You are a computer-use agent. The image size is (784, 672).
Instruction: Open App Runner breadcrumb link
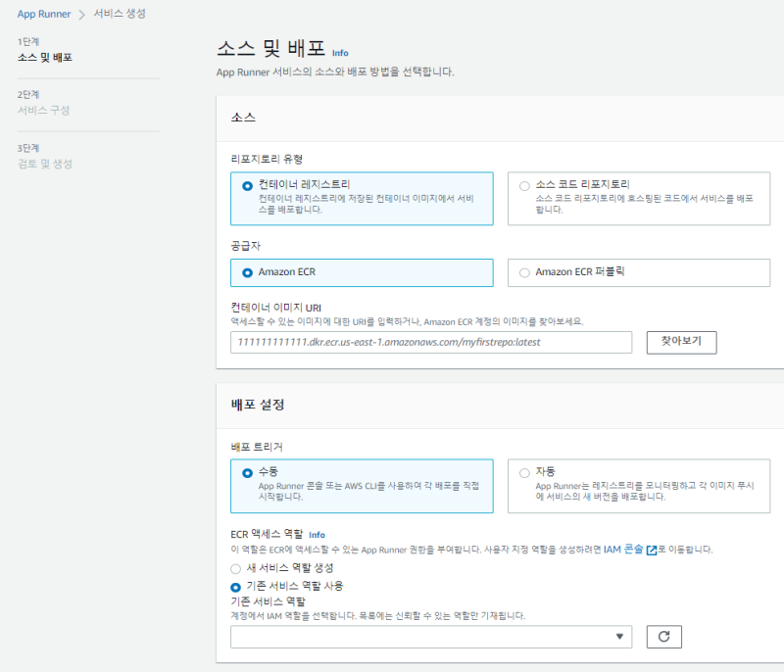44,14
